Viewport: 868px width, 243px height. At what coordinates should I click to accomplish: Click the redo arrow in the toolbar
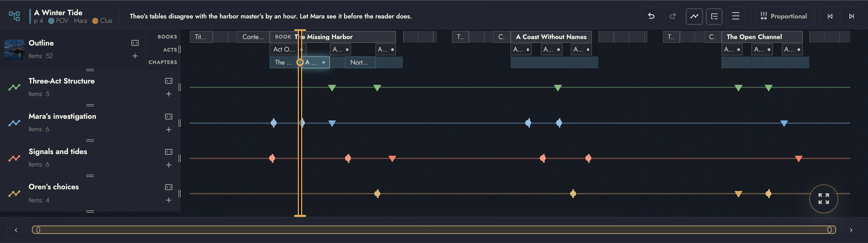click(673, 16)
